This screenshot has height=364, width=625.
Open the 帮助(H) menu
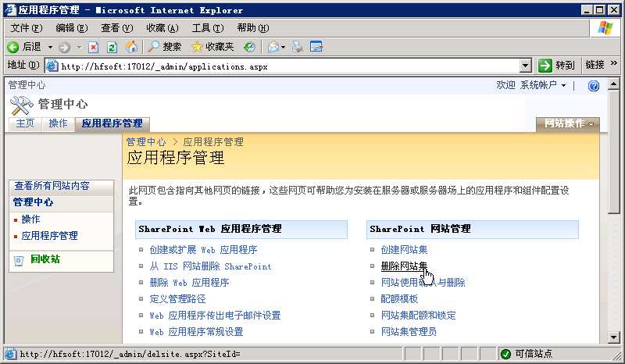pyautogui.click(x=253, y=28)
